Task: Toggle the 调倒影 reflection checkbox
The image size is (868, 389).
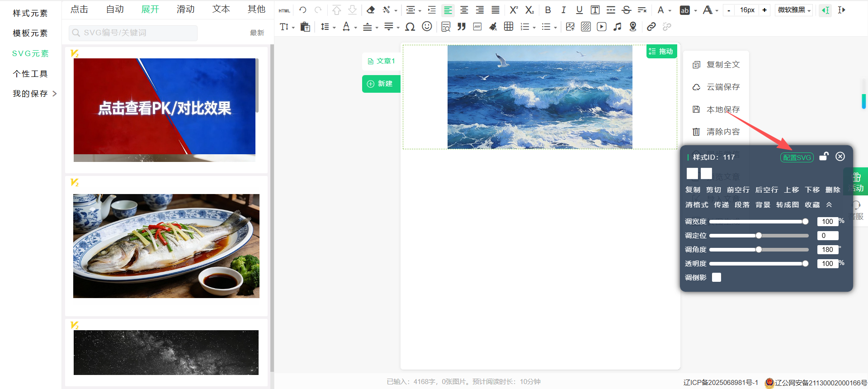Action: click(x=717, y=277)
